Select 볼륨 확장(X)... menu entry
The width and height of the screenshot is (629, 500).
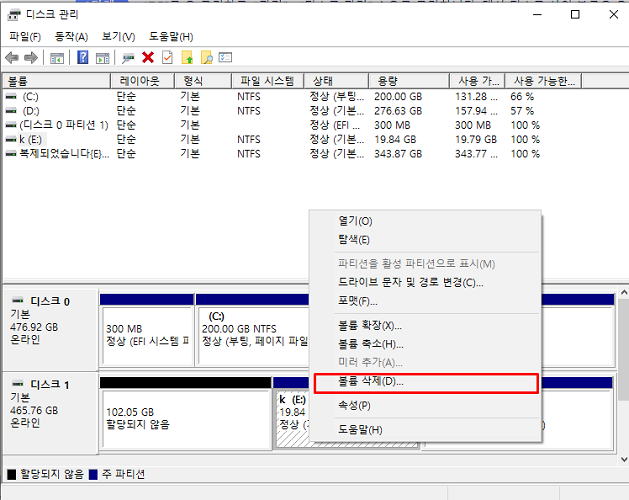point(426,325)
